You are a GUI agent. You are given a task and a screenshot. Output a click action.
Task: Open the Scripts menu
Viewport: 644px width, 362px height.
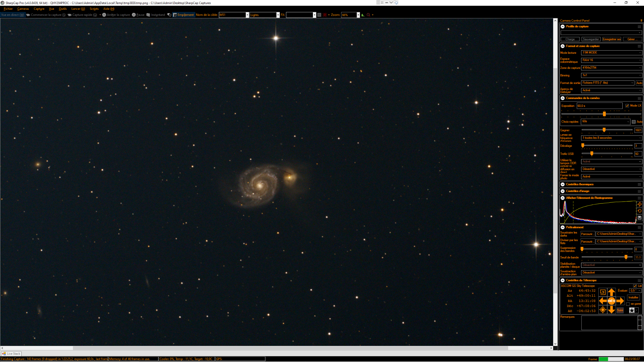(94, 9)
